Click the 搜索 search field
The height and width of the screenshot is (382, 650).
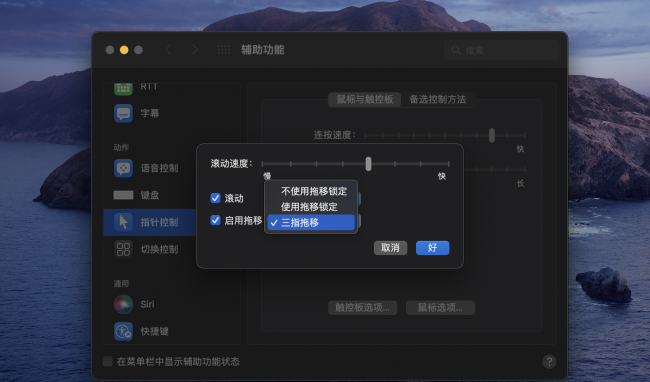tap(502, 50)
